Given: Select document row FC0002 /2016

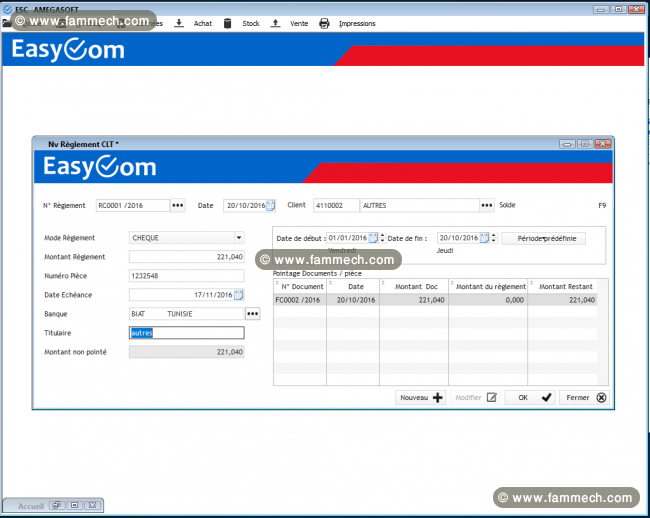Looking at the screenshot, I should [x=435, y=300].
